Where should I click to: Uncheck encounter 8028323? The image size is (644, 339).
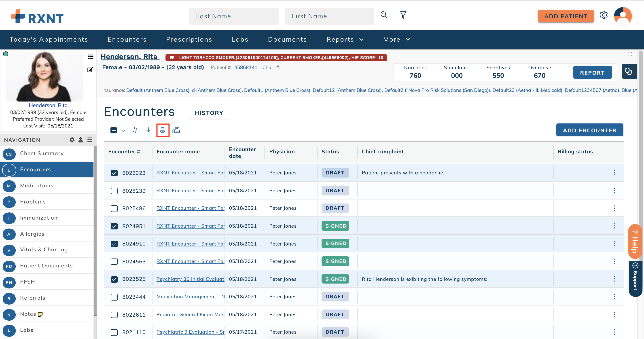tap(114, 173)
